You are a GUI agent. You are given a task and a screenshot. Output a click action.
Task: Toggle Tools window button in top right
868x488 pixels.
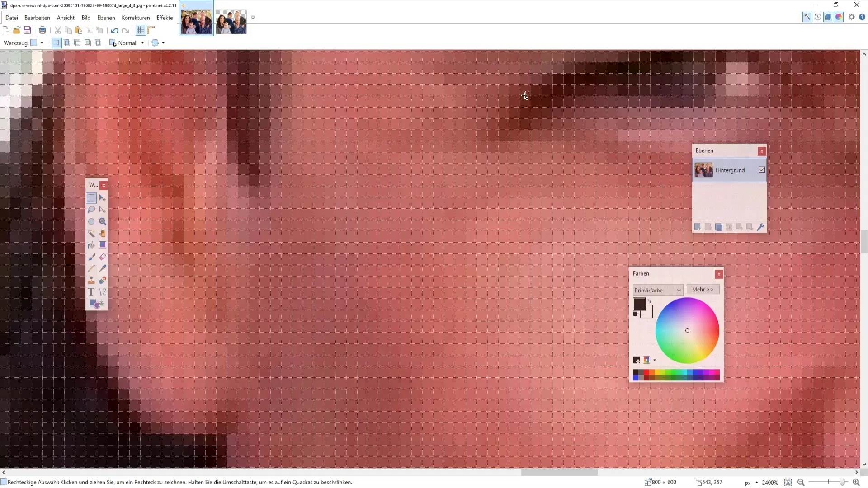(x=807, y=17)
